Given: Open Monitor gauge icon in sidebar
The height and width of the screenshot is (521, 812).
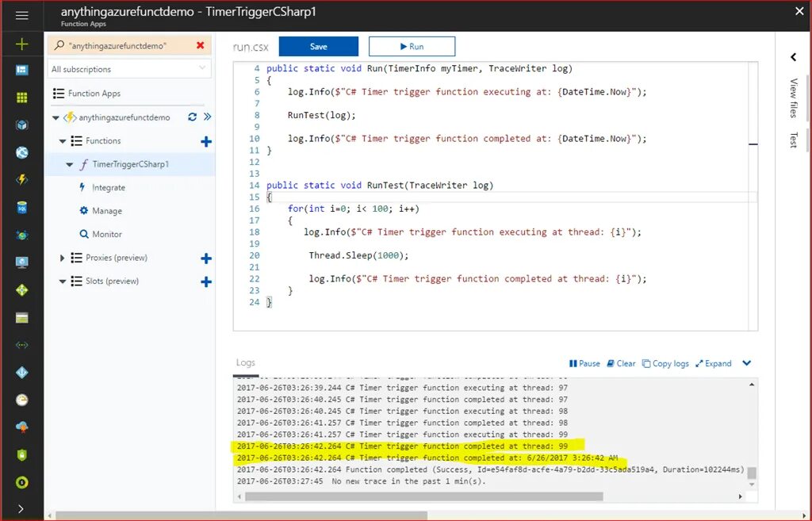Looking at the screenshot, I should [21, 400].
